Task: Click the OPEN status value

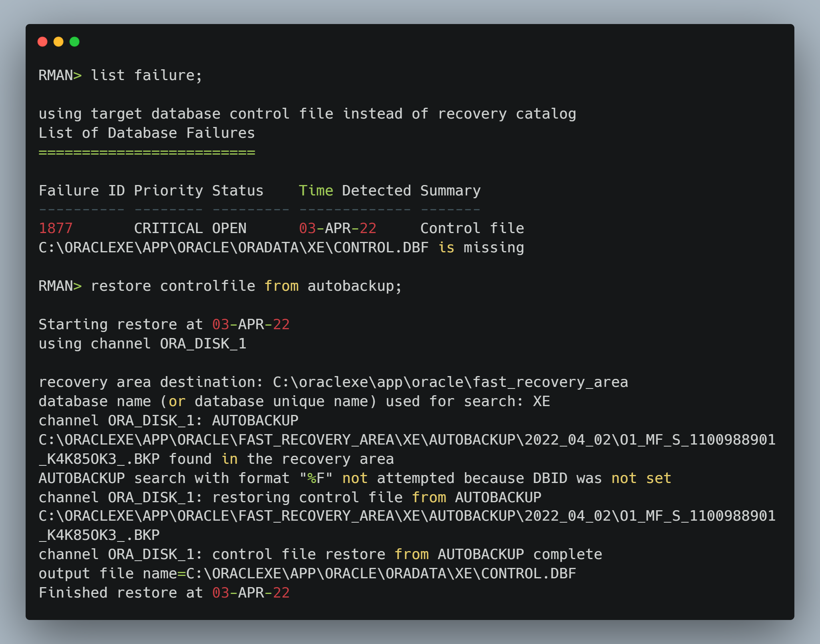Action: (229, 228)
